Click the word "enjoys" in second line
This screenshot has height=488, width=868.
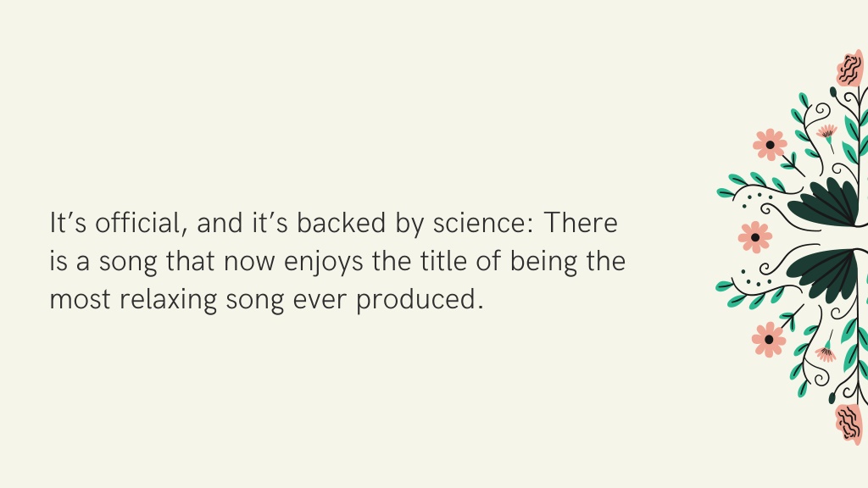pos(323,262)
